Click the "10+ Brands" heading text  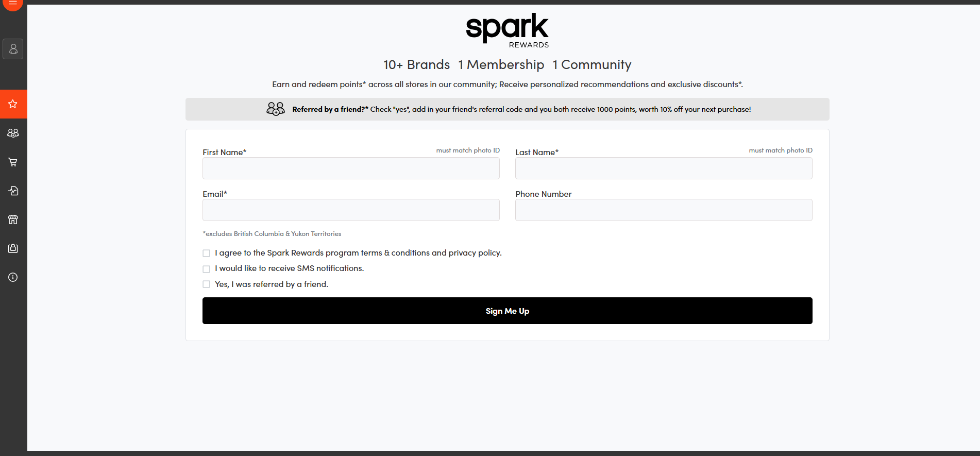click(416, 65)
